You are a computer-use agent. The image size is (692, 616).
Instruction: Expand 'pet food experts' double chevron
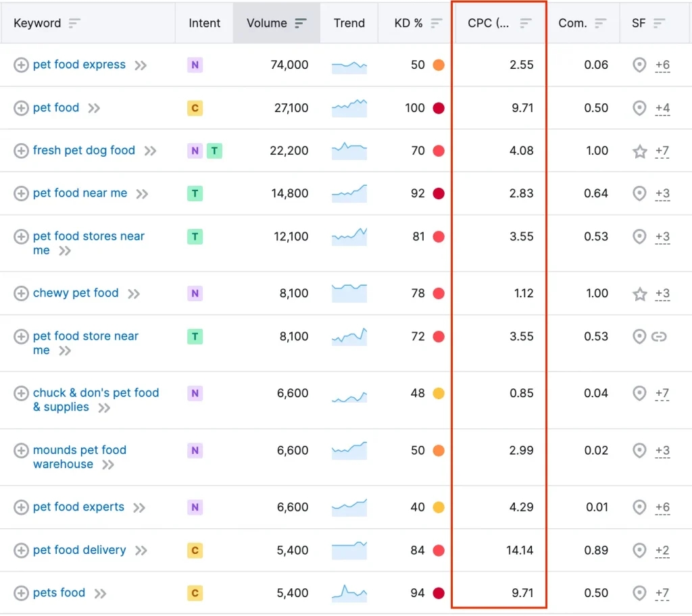tap(139, 508)
